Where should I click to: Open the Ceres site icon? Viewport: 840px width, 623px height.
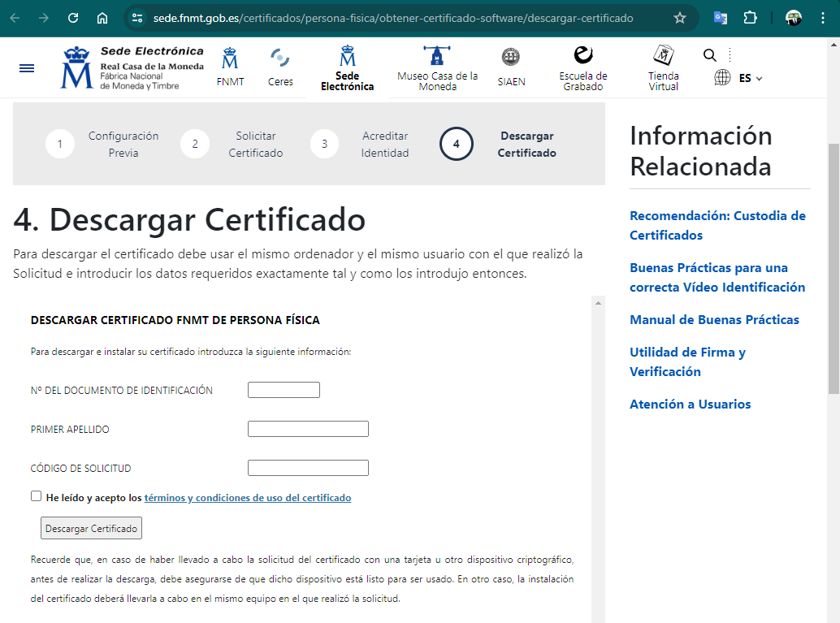click(x=280, y=59)
